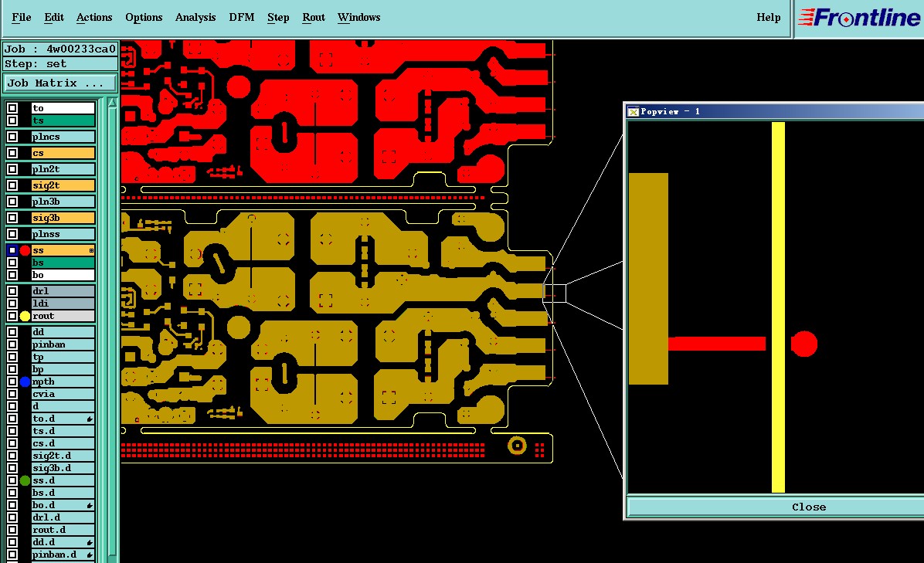Select the cs.d layer name
This screenshot has height=563, width=924.
tap(63, 444)
